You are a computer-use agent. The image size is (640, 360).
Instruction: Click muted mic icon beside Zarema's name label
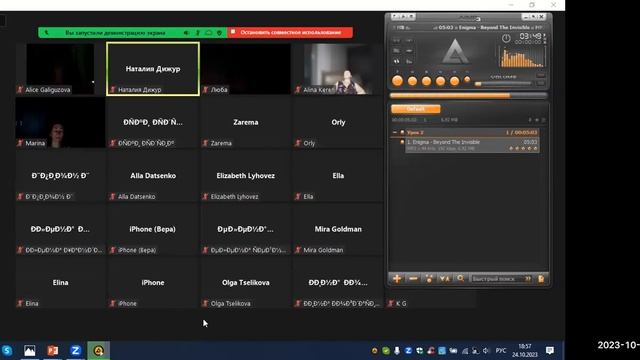[x=205, y=143]
